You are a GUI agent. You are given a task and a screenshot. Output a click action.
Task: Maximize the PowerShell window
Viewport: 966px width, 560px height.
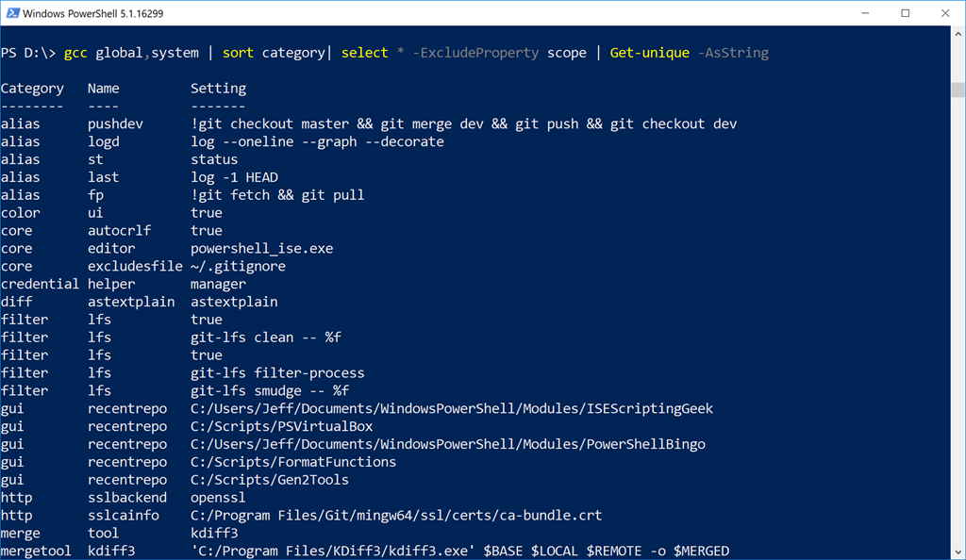(x=905, y=13)
